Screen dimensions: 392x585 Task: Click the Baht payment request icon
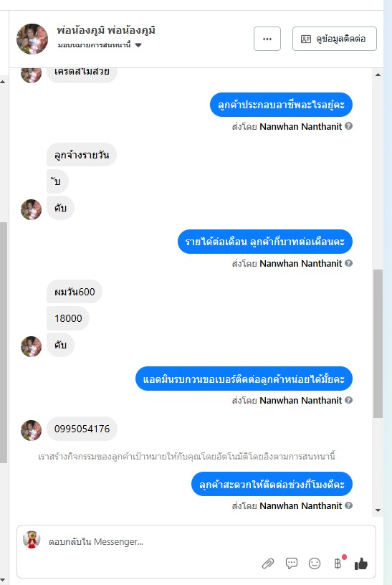pos(338,563)
